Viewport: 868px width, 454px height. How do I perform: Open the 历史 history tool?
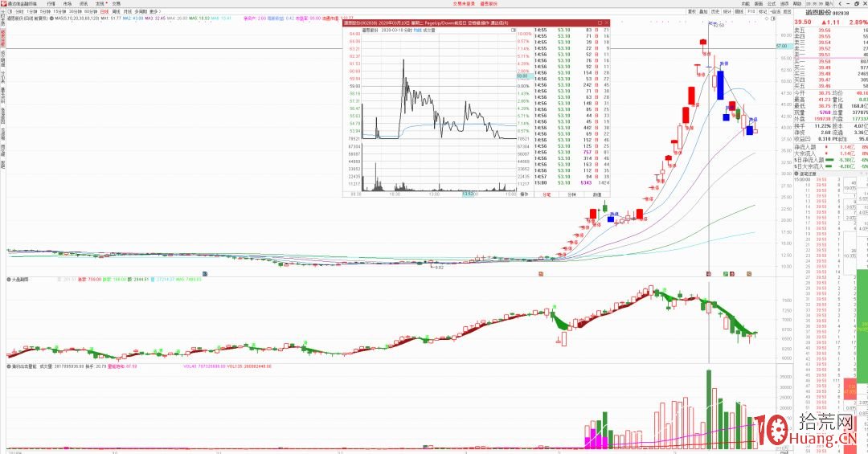tap(715, 11)
